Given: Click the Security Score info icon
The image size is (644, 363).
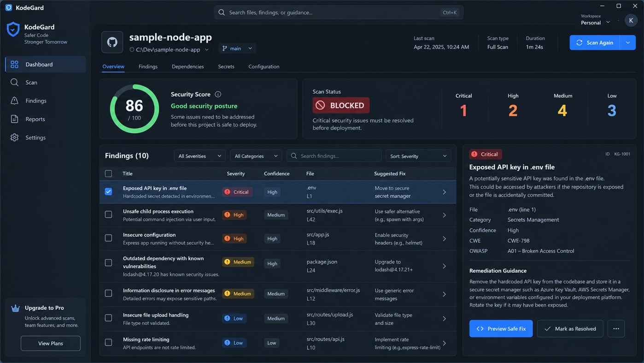Looking at the screenshot, I should [x=218, y=95].
